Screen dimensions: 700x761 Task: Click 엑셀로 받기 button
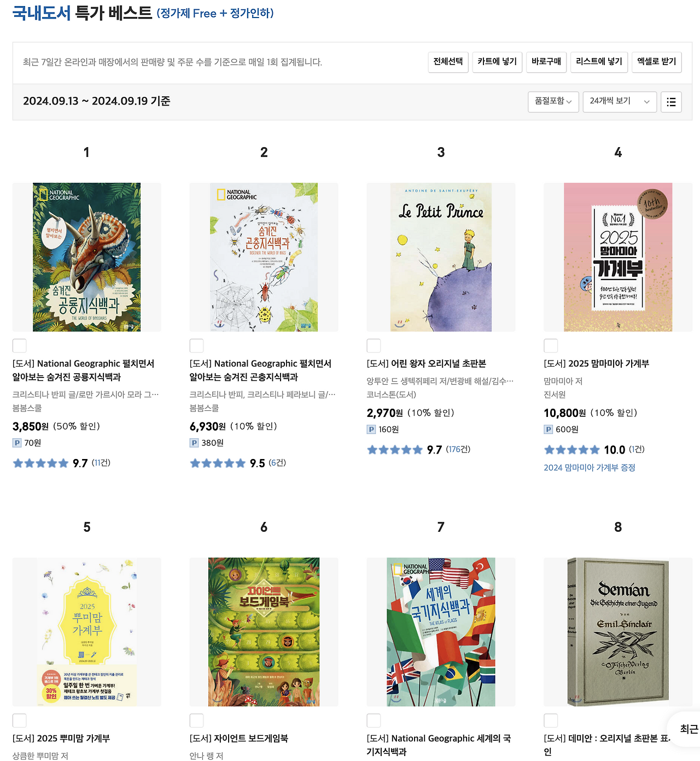tap(657, 62)
